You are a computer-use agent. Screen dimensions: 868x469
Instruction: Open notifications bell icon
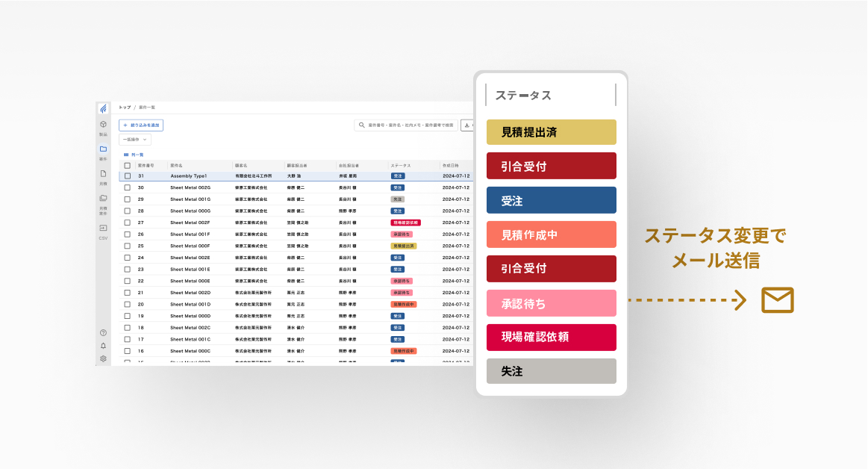(x=103, y=346)
